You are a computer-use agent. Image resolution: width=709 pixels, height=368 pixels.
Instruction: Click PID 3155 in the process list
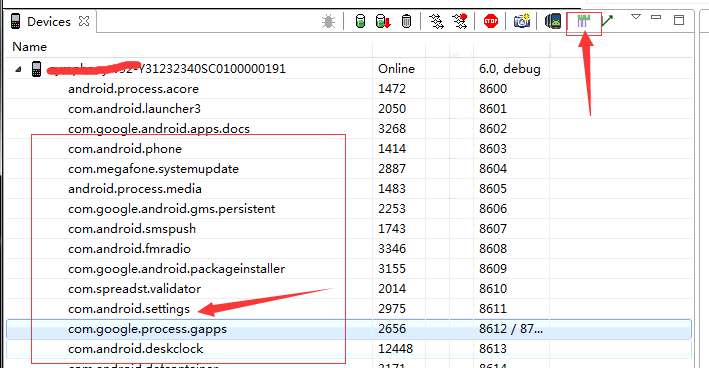[x=392, y=269]
